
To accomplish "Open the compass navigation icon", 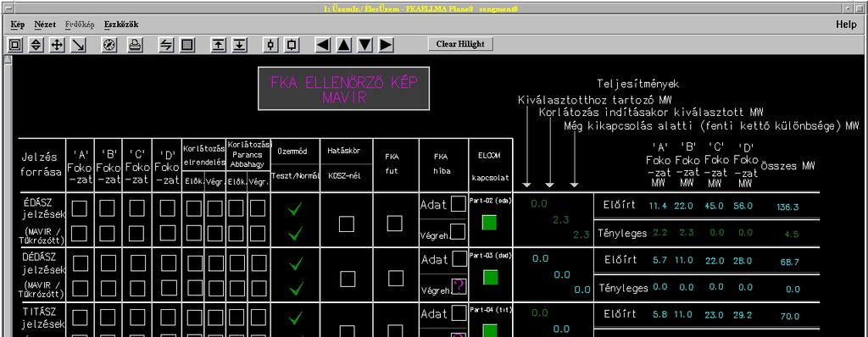I will click(x=109, y=45).
